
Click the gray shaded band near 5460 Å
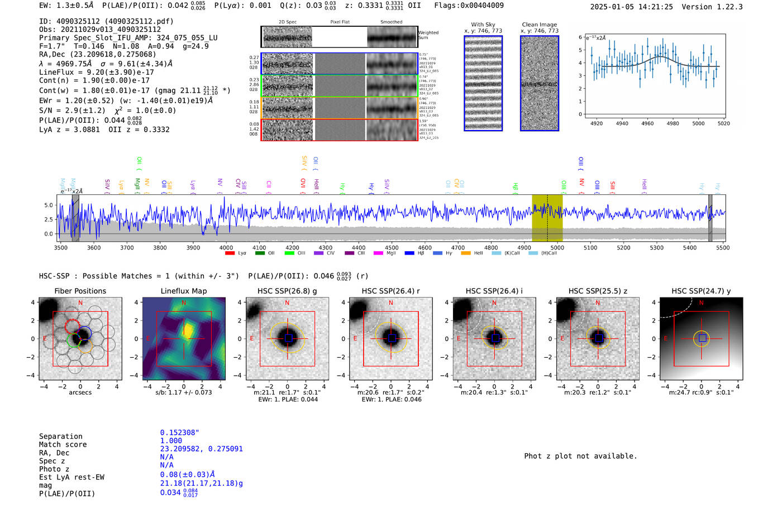click(x=711, y=218)
